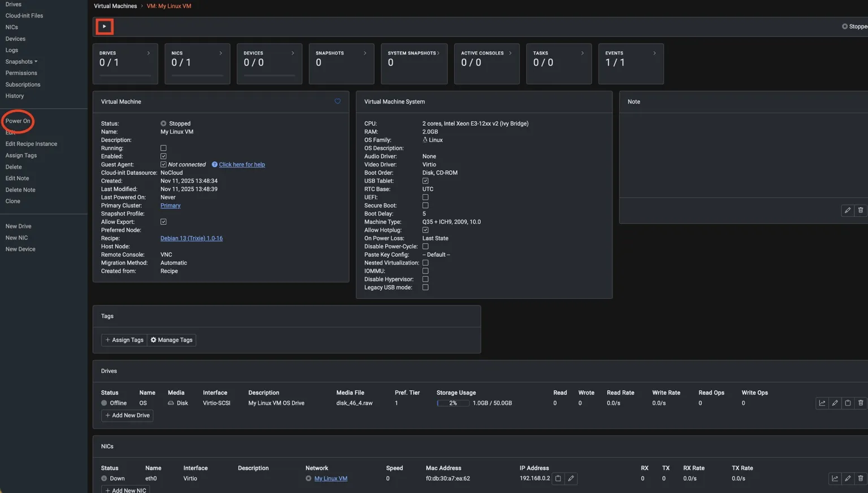
Task: Delete the eth0 NIC using trash icon
Action: (x=860, y=479)
